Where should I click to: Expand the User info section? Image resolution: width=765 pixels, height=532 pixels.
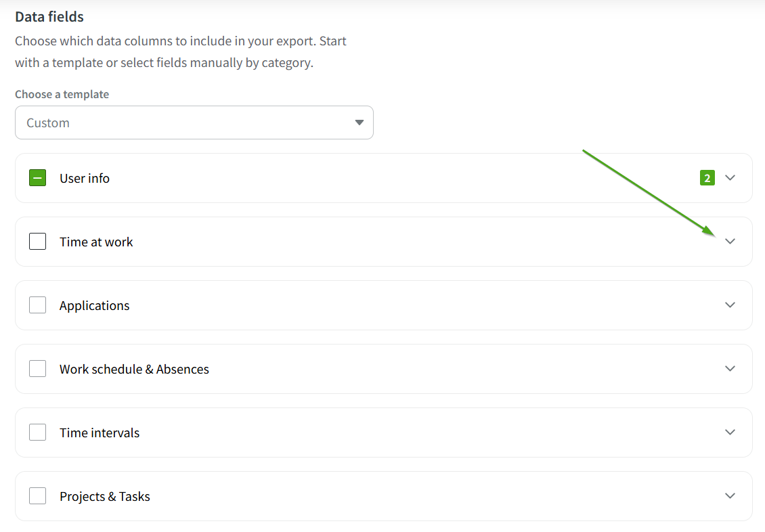click(x=730, y=177)
